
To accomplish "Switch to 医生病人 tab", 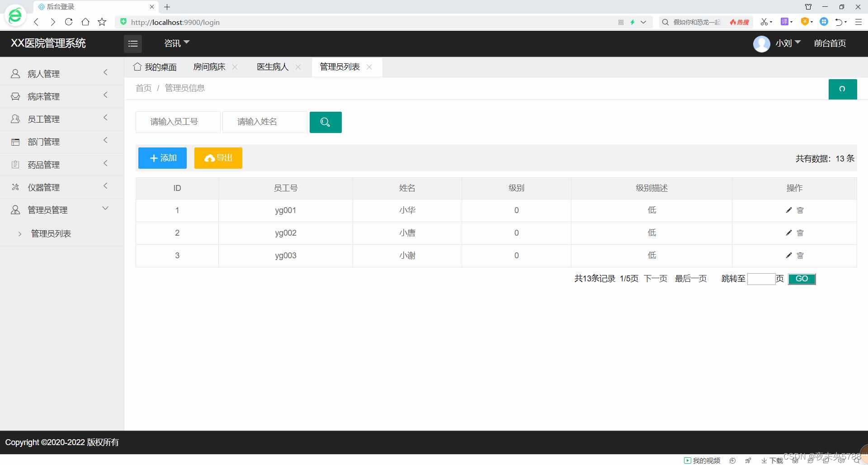I will click(273, 67).
